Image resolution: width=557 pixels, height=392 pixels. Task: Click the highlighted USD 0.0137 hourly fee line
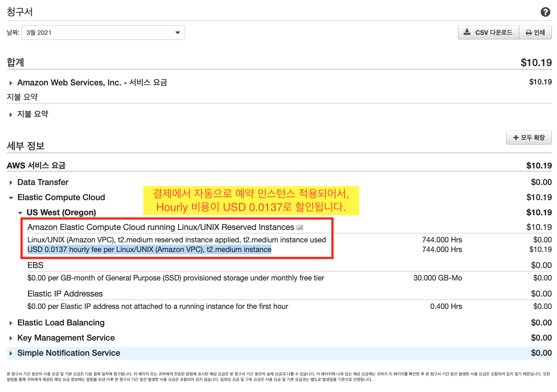(x=149, y=249)
